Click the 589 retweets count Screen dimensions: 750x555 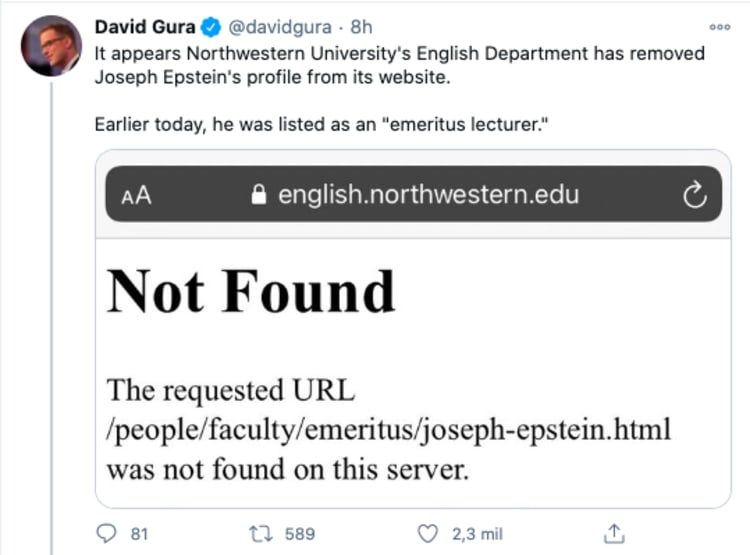[x=300, y=534]
